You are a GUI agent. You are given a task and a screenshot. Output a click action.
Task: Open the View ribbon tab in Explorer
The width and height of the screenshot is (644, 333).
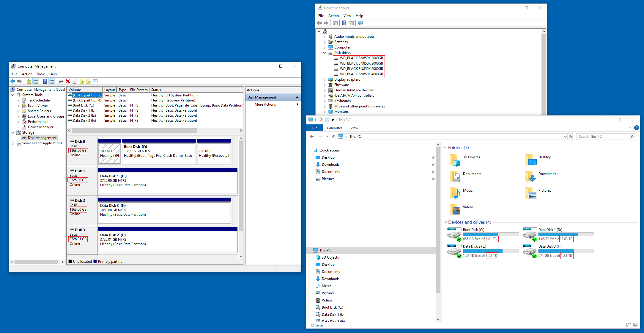tap(354, 128)
